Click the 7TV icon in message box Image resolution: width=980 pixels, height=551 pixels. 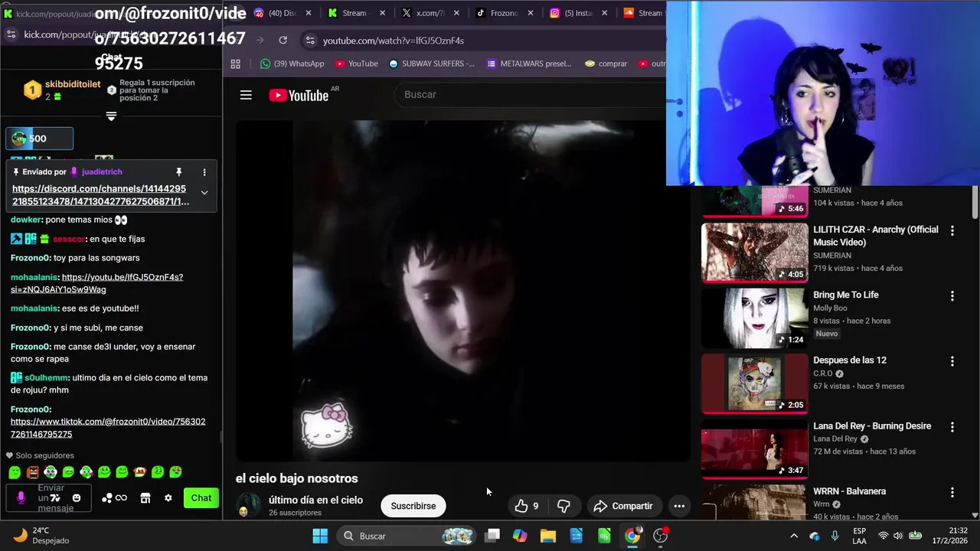click(54, 498)
